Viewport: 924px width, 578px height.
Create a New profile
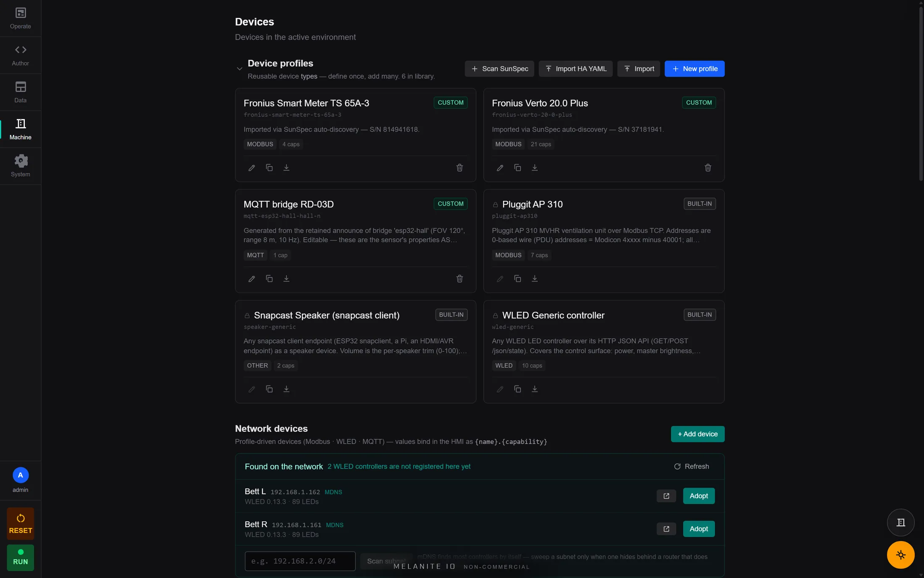point(694,69)
